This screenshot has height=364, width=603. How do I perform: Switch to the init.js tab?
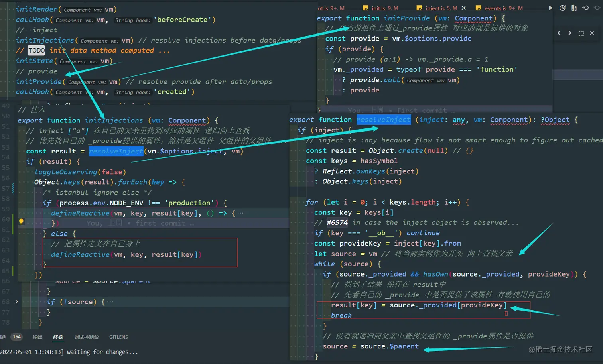pyautogui.click(x=380, y=8)
